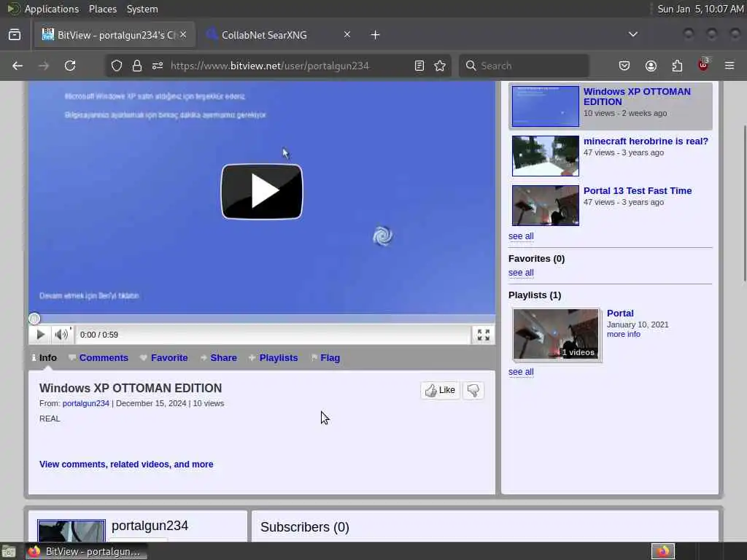Image resolution: width=747 pixels, height=560 pixels.
Task: Open Save to Pocket icon
Action: point(624,66)
